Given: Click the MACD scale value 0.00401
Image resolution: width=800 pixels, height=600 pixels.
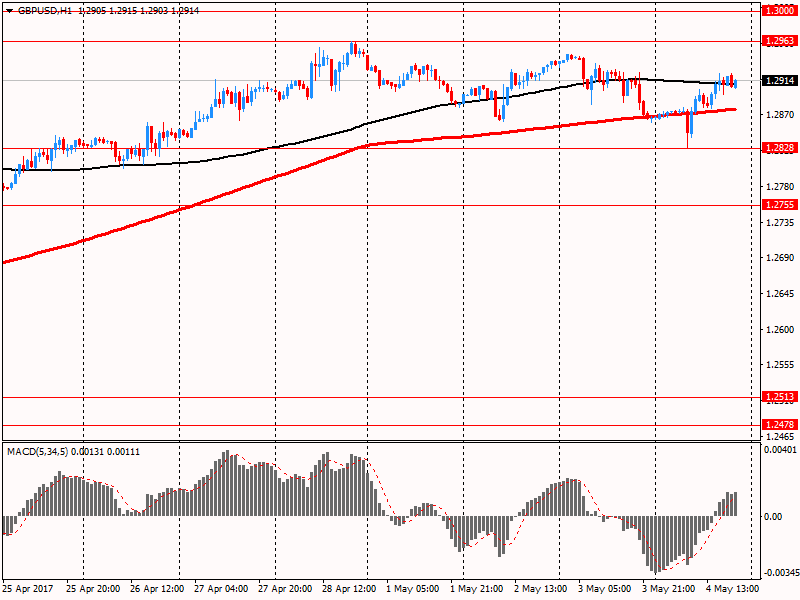Looking at the screenshot, I should 780,449.
